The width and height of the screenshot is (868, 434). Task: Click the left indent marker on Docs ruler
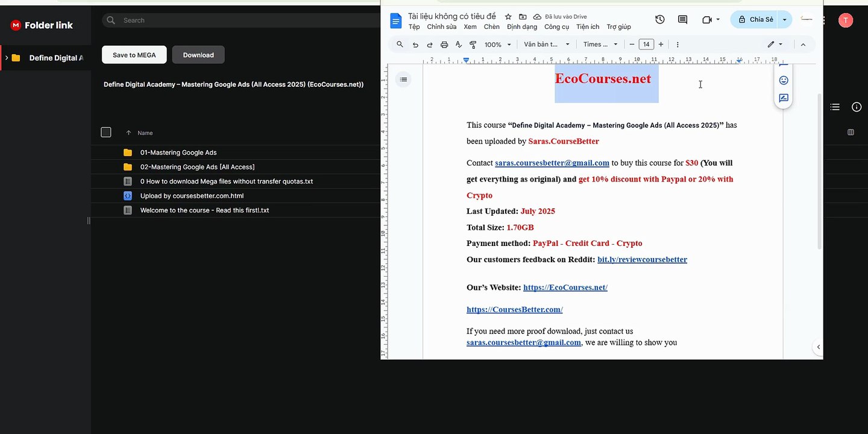[466, 60]
